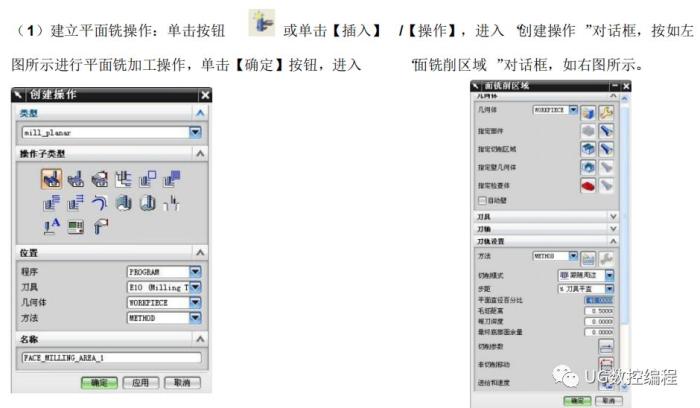Click the 应用 apply button
Image resolution: width=700 pixels, height=408 pixels.
click(141, 383)
